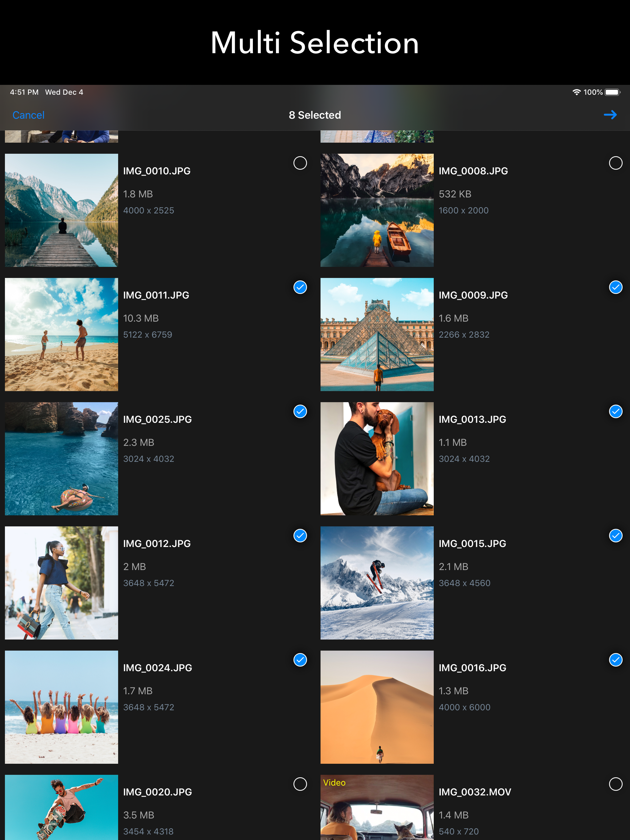This screenshot has width=630, height=840.
Task: Open the Louvre pyramid photo thumbnail
Action: tap(377, 334)
